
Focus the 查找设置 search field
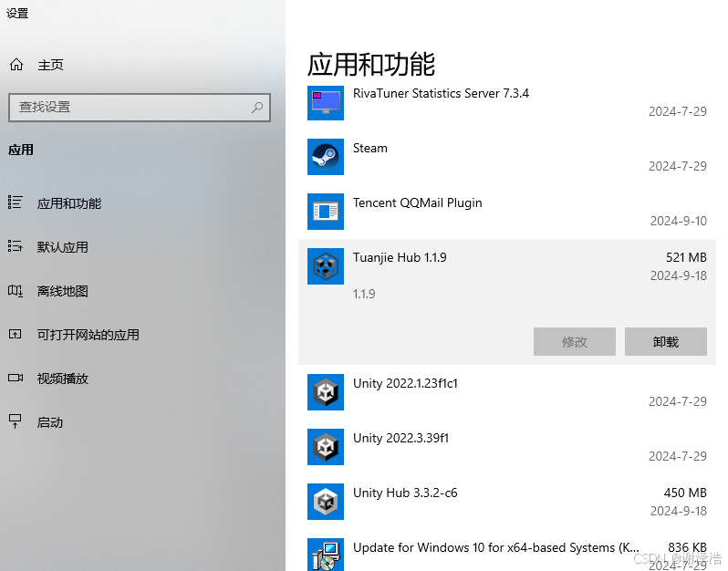coord(140,108)
